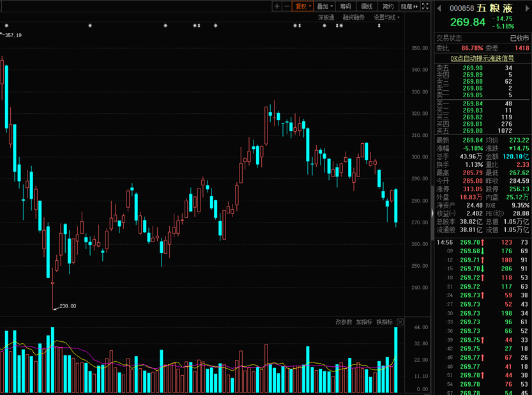Viewport: 532px width, 395px height.
Task: Select the 深股通 tab
Action: pyautogui.click(x=326, y=17)
